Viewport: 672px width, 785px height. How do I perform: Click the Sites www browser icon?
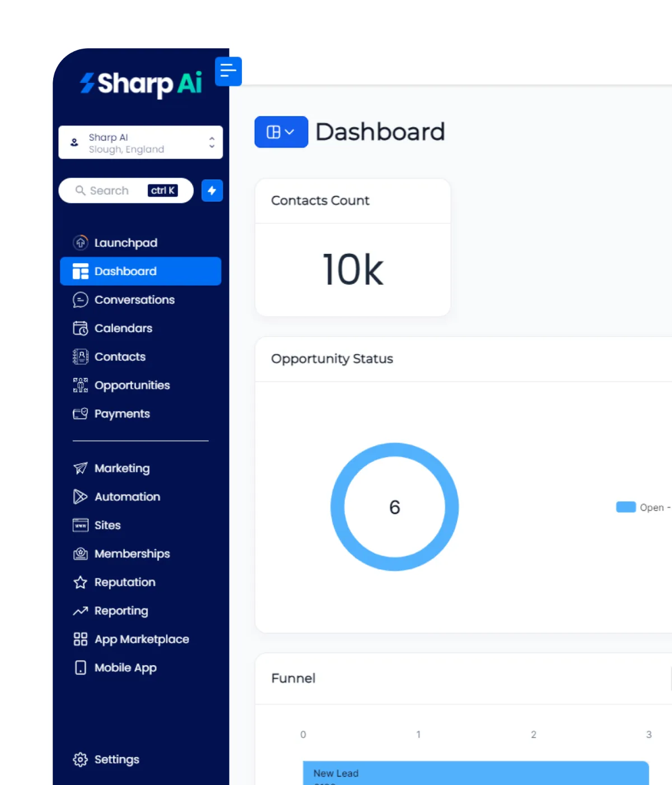coord(81,526)
